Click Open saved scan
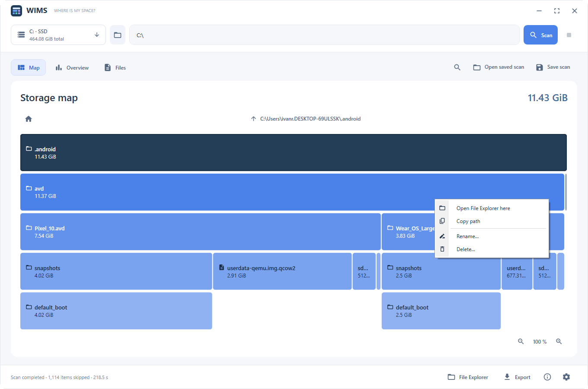This screenshot has height=389, width=588. point(499,67)
